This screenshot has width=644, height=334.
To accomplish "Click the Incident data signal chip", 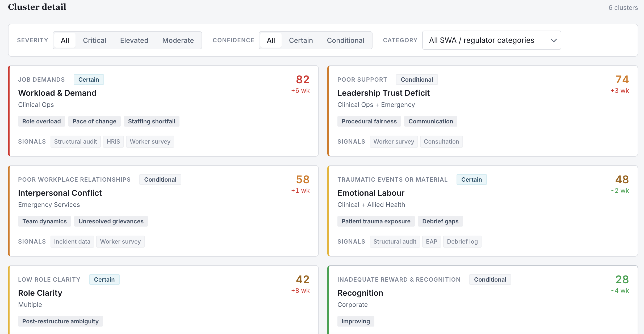I will (72, 241).
